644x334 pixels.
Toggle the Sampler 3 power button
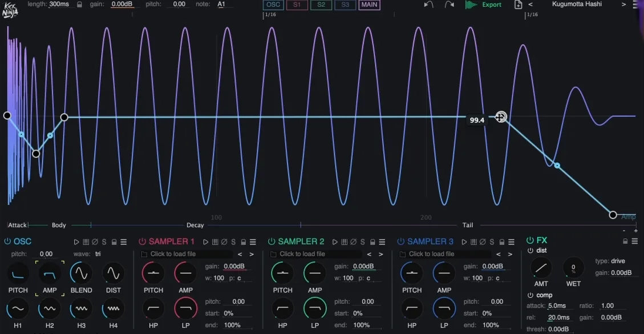click(x=401, y=242)
